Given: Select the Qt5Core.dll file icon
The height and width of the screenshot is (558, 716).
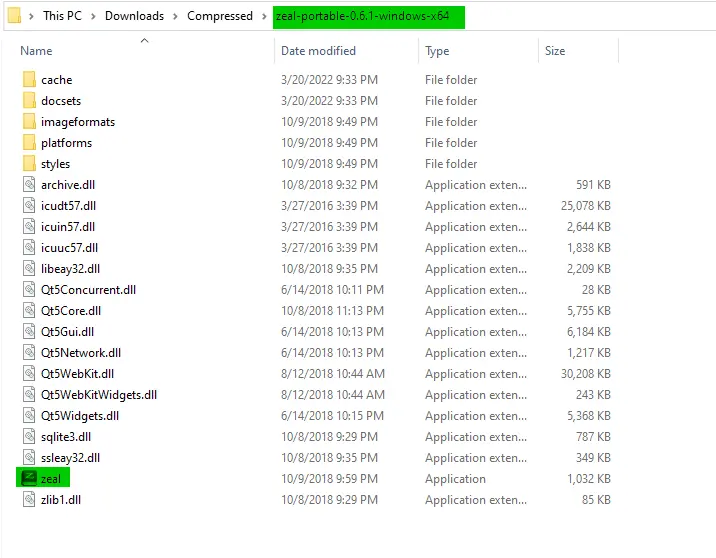Looking at the screenshot, I should tap(29, 311).
